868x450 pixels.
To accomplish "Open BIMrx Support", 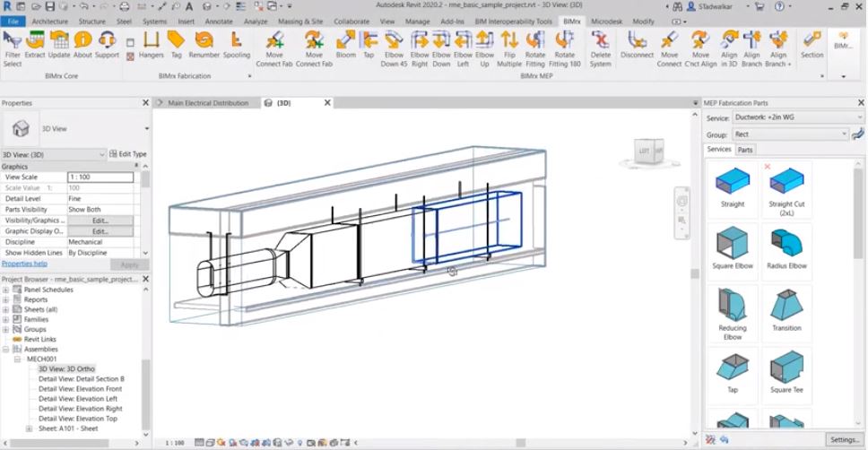I will pyautogui.click(x=107, y=44).
